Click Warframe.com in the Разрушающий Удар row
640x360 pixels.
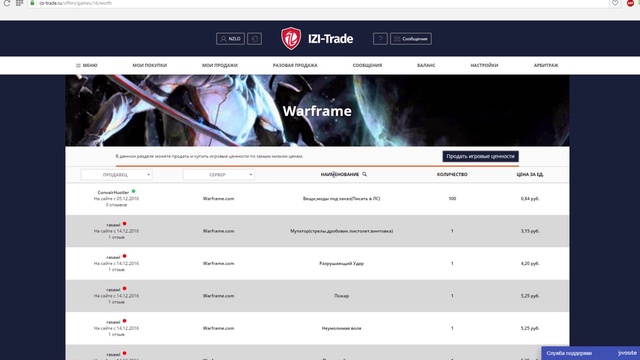(218, 263)
